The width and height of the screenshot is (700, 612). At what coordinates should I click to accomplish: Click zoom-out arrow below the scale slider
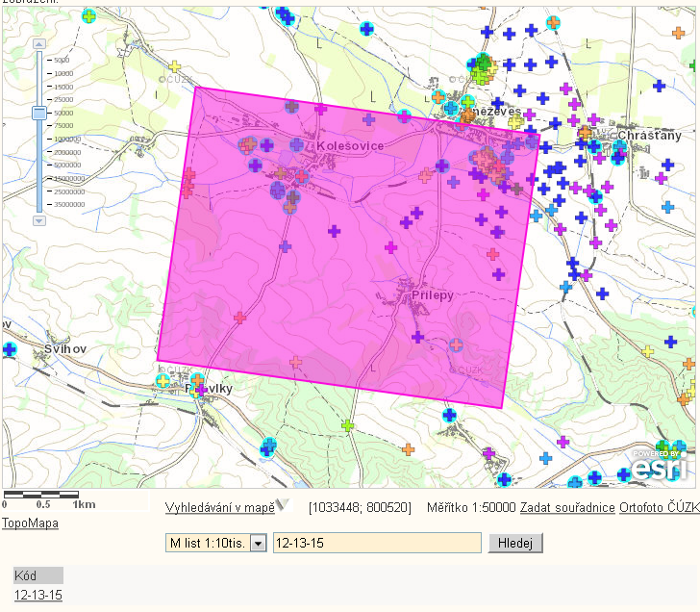tap(39, 220)
